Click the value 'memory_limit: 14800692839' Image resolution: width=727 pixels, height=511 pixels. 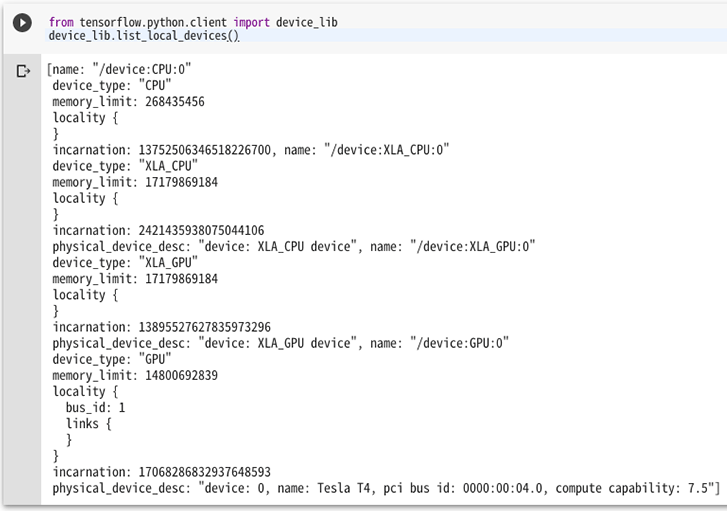135,376
